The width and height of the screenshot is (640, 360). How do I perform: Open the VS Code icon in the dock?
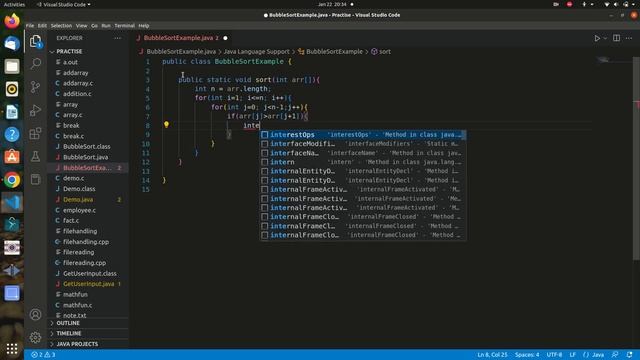click(x=12, y=202)
